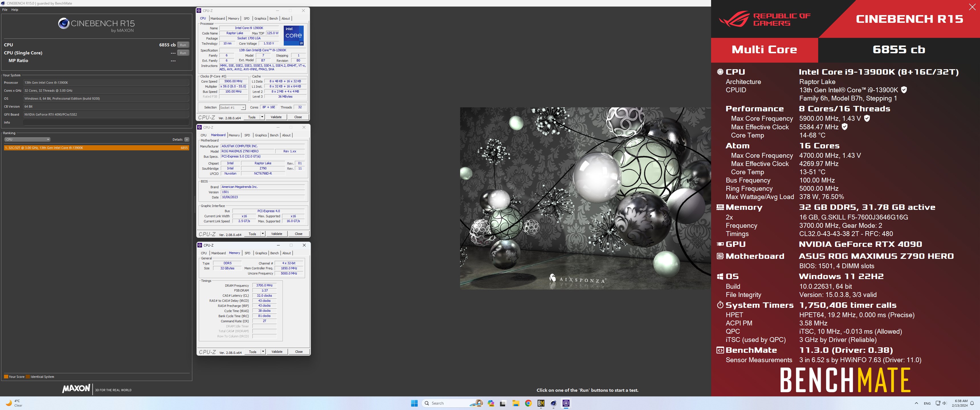This screenshot has height=410, width=980.
Task: Click the Cinebench icon in the title bar
Action: coord(3,3)
